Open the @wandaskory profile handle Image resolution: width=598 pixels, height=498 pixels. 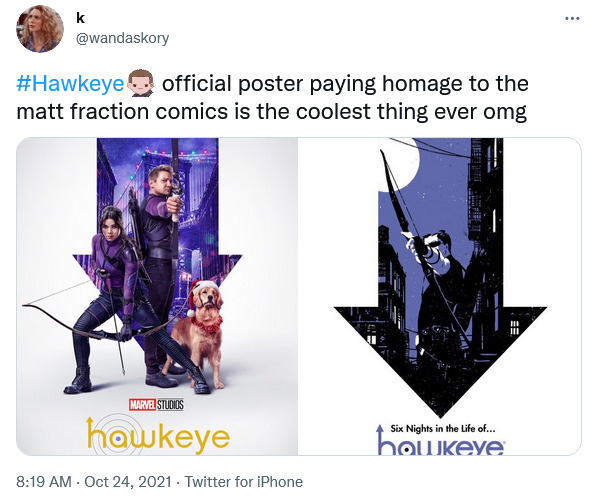[x=122, y=39]
